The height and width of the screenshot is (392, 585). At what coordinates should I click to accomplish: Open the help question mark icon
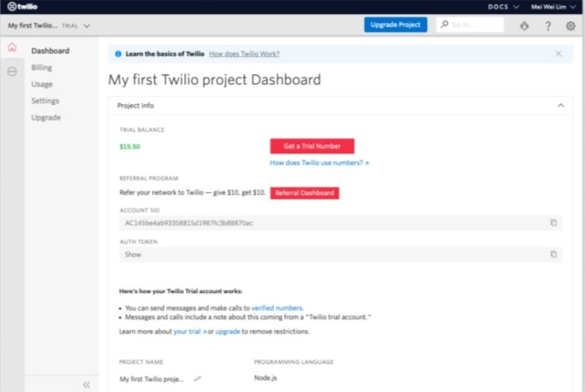548,26
